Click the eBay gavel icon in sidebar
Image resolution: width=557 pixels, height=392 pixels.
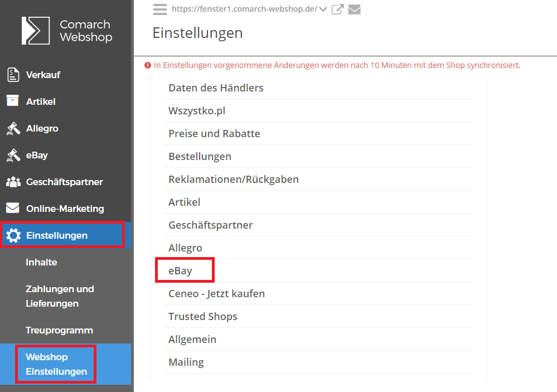[13, 156]
